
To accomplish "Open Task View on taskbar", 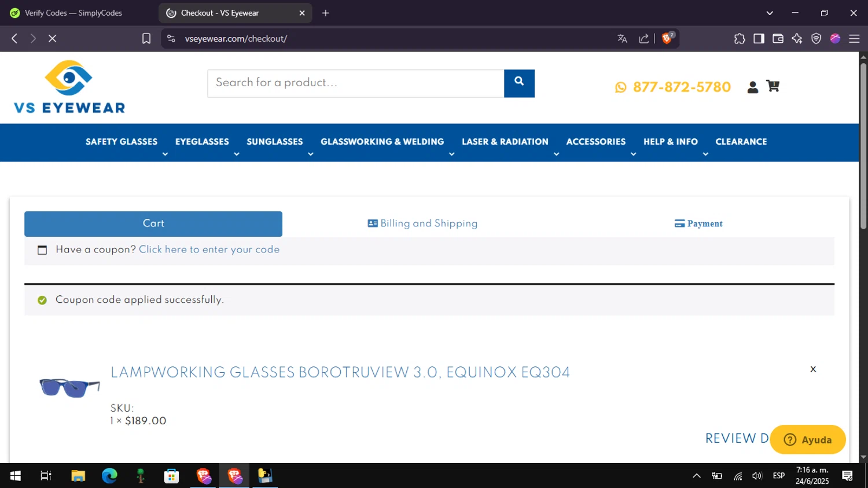I will point(46,476).
